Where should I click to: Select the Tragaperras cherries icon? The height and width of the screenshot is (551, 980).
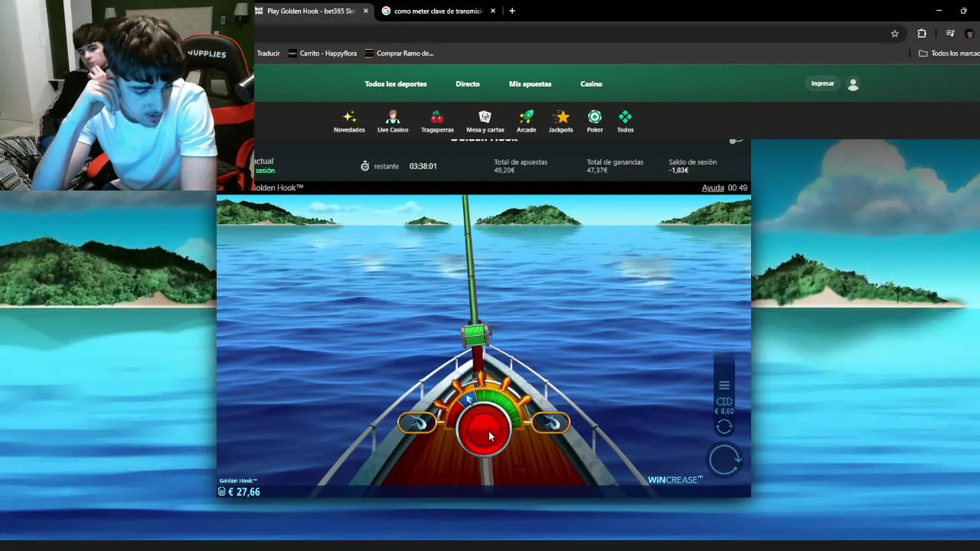point(437,117)
